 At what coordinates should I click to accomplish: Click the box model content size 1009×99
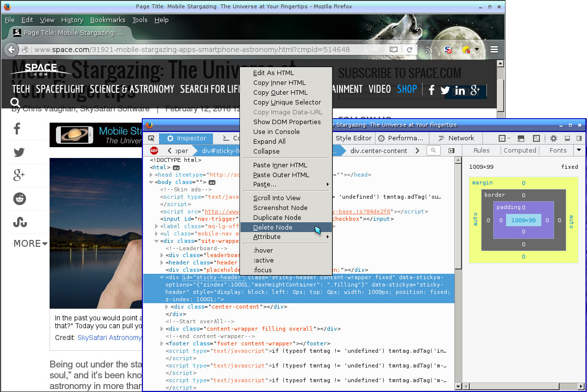tap(523, 220)
